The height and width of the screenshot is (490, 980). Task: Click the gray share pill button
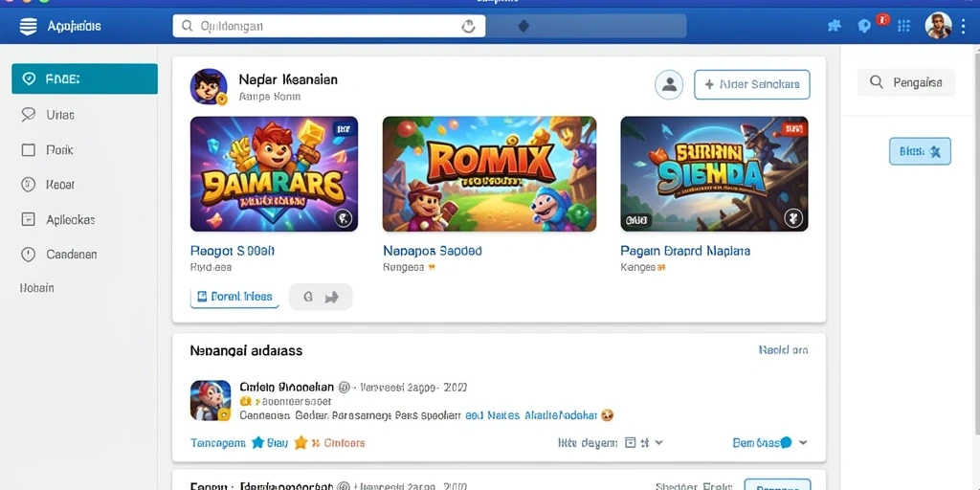coord(321,297)
